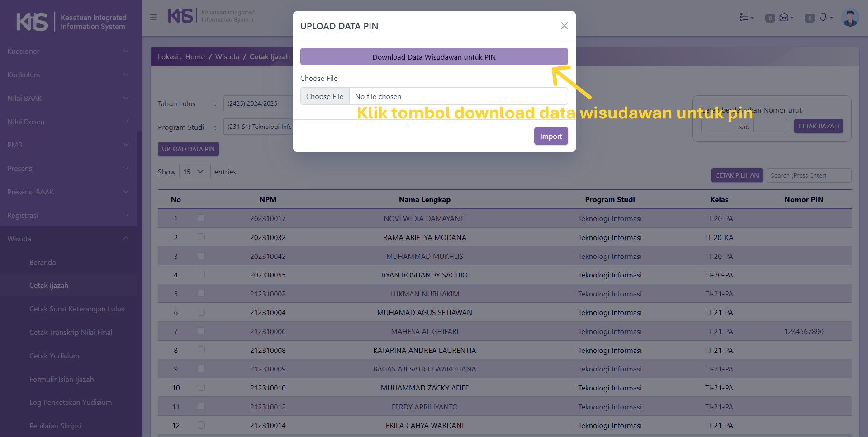Check the box for Mahesa Al Ghifari
The image size is (868, 437).
tap(201, 331)
